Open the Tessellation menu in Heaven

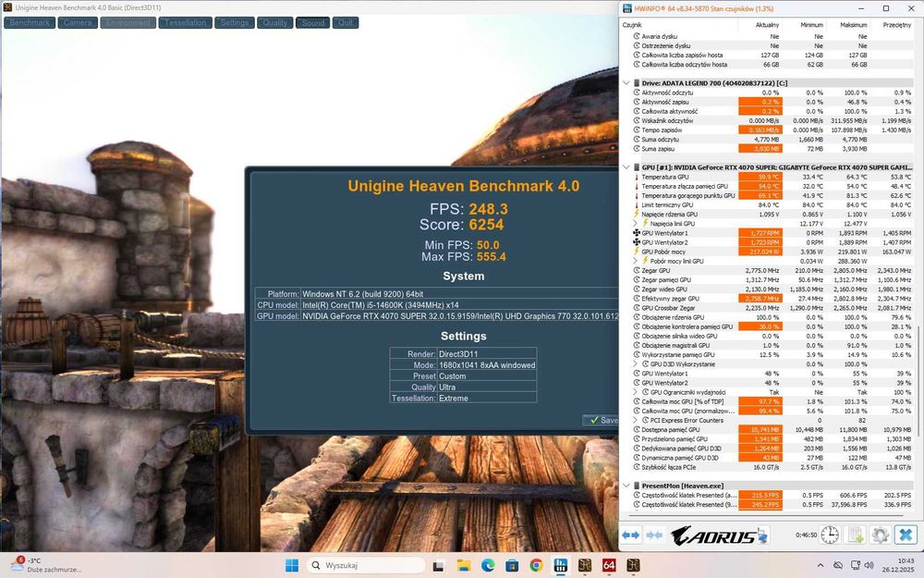point(185,23)
